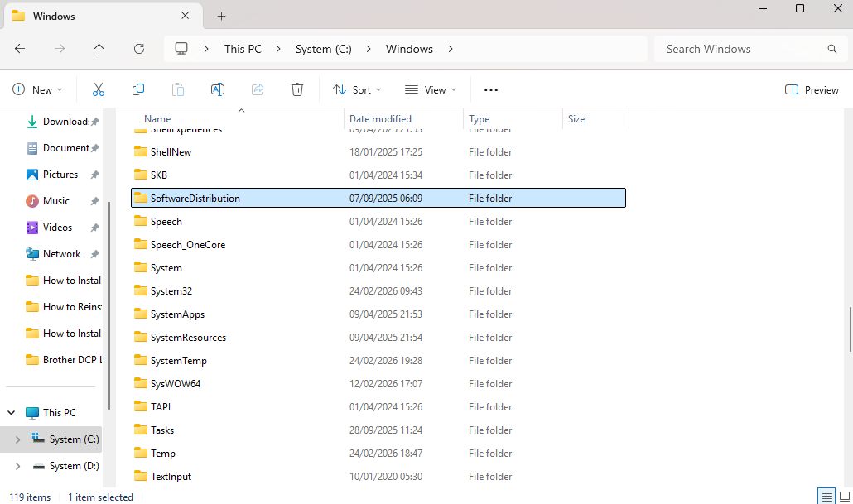The image size is (853, 504).
Task: Click the Cut scissors icon
Action: pos(99,89)
